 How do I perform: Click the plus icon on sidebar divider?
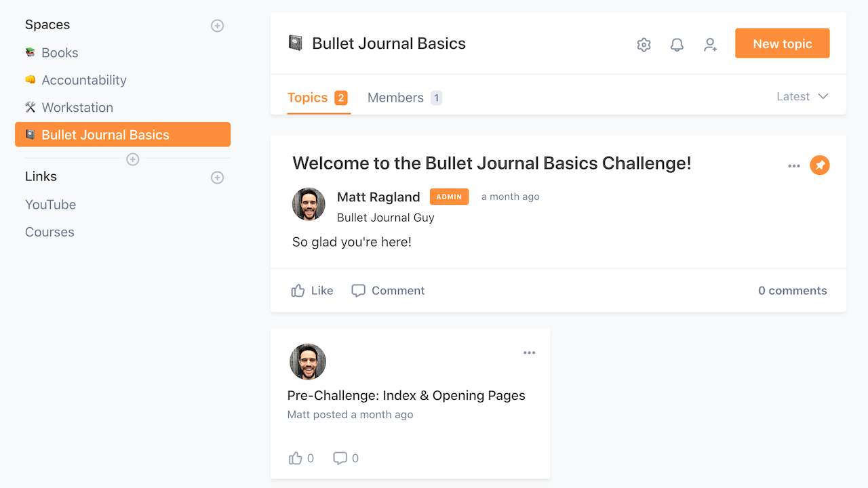[133, 159]
